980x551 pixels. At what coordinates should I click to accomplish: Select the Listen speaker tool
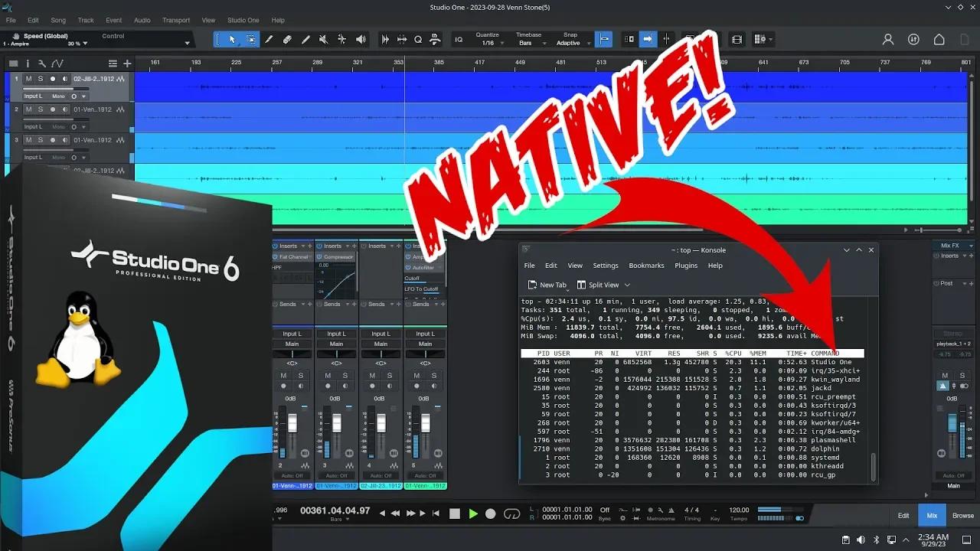pos(360,39)
